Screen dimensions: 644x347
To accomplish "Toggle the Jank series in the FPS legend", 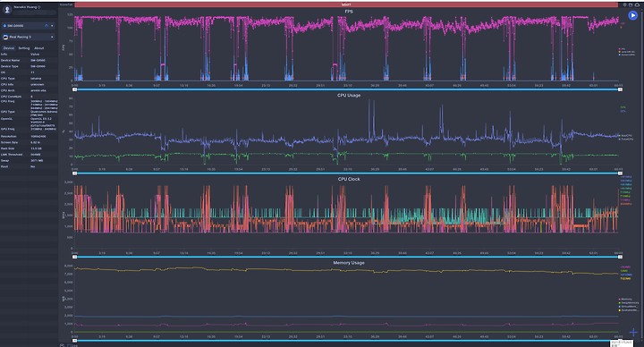I will click(x=626, y=52).
